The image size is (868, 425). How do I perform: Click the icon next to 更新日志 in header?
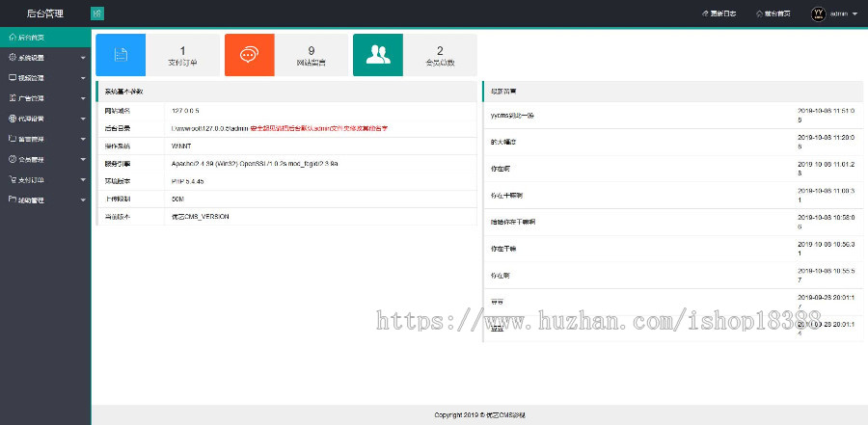pyautogui.click(x=705, y=13)
